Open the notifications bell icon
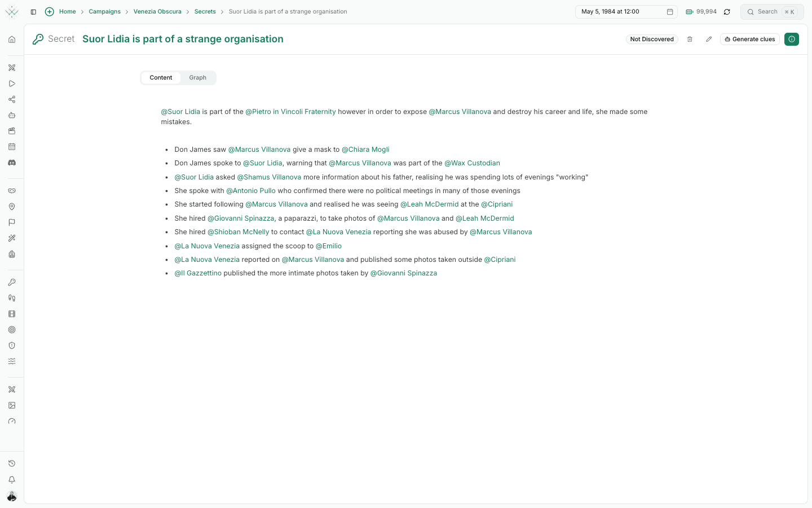812x508 pixels. pyautogui.click(x=12, y=480)
